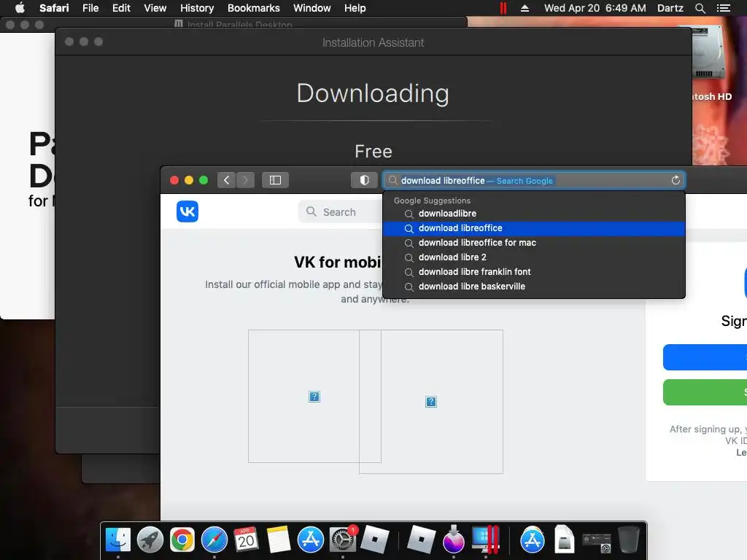Open the Safari application menu

tap(54, 8)
